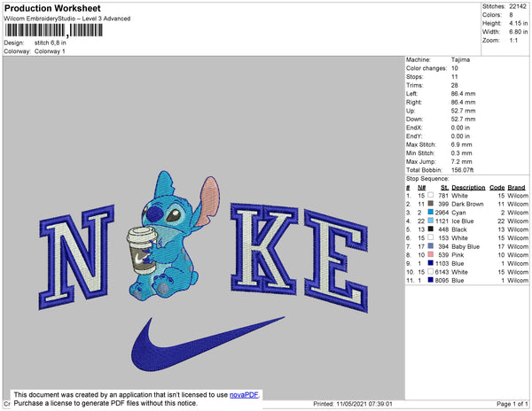Click the White swatch with stitch 153
This screenshot has width=532, height=411.
(x=431, y=237)
